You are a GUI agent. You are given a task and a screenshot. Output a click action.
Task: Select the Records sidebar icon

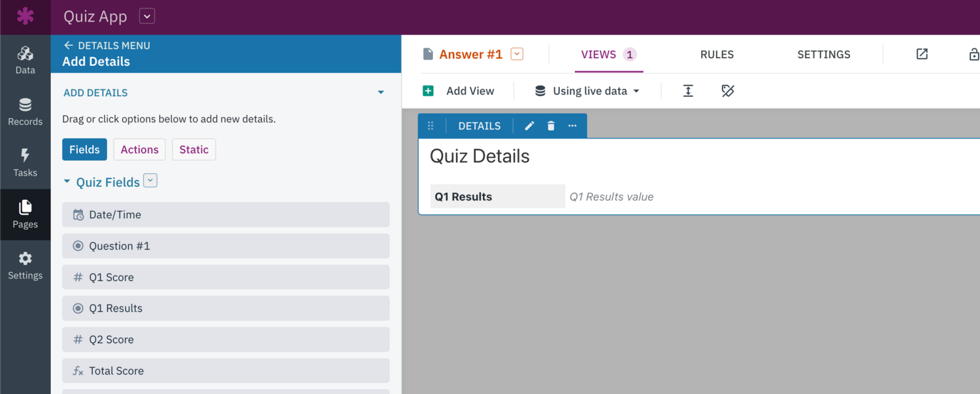[25, 111]
